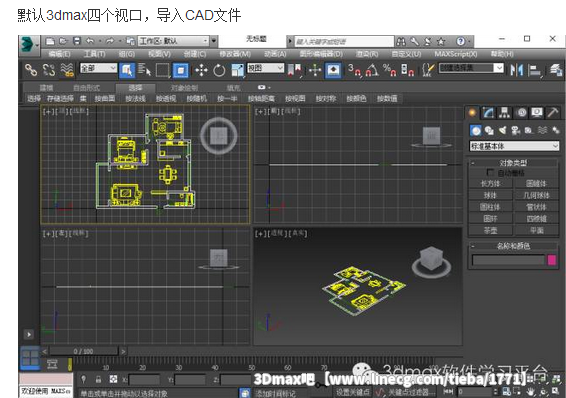The height and width of the screenshot is (398, 566).
Task: Click the Open File folder icon
Action: [x=63, y=41]
